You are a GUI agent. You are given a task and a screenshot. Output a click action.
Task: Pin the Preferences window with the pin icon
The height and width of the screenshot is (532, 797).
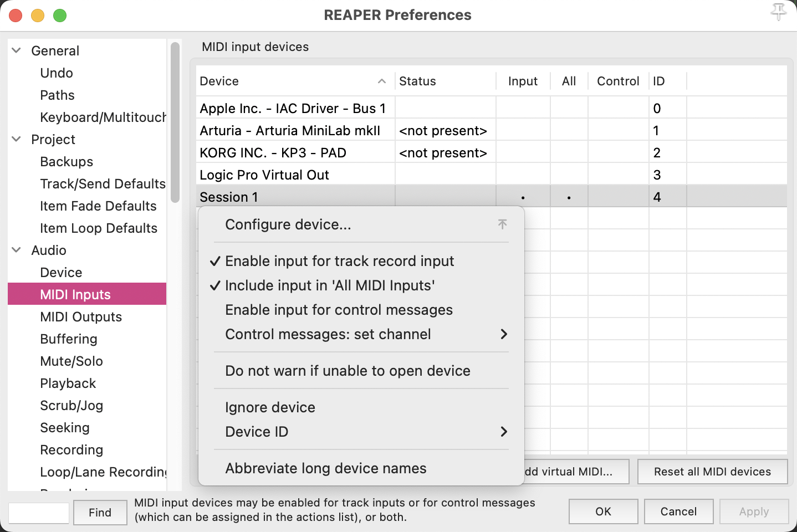pos(778,12)
